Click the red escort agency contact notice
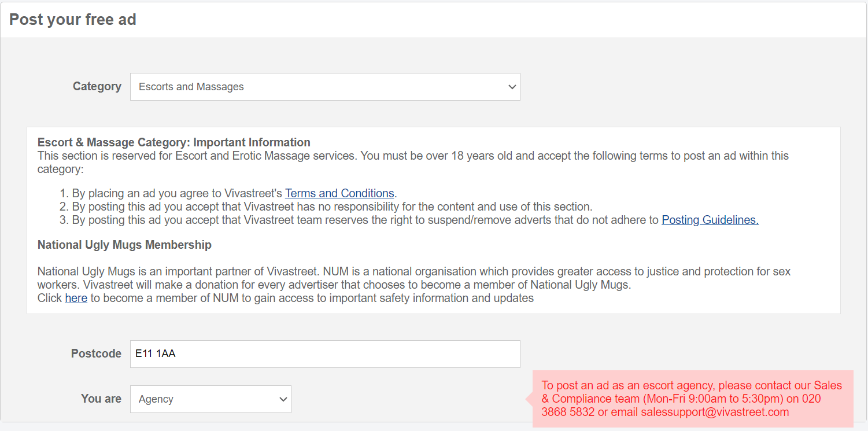 coord(693,399)
